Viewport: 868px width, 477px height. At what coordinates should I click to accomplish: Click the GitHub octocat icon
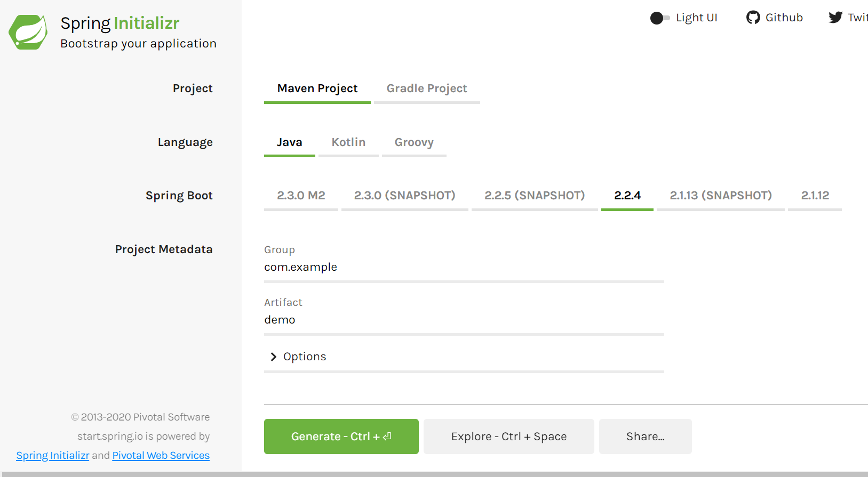click(753, 18)
